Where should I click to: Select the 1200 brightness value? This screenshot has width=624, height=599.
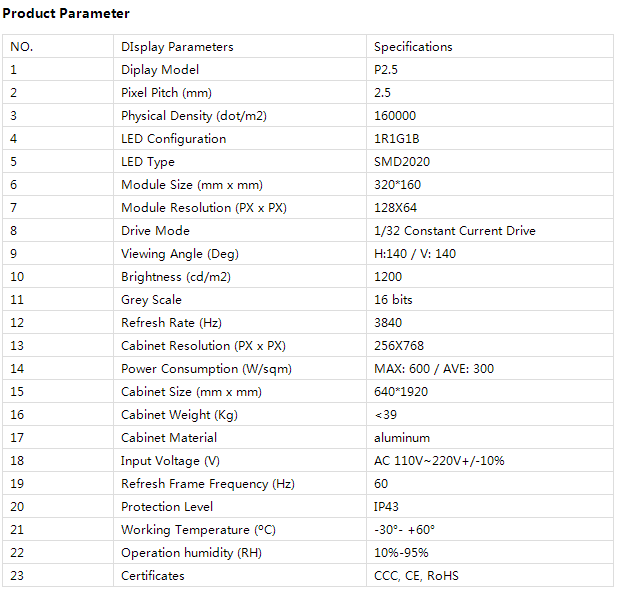[388, 277]
